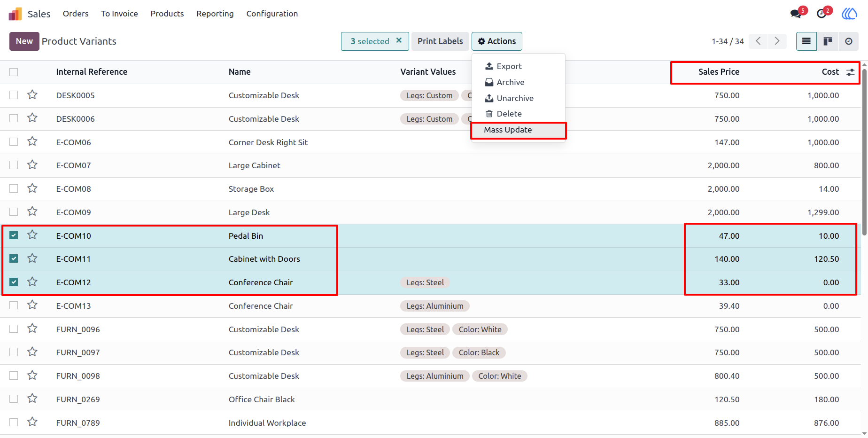Switch to list view
The image size is (868, 438).
(x=806, y=41)
